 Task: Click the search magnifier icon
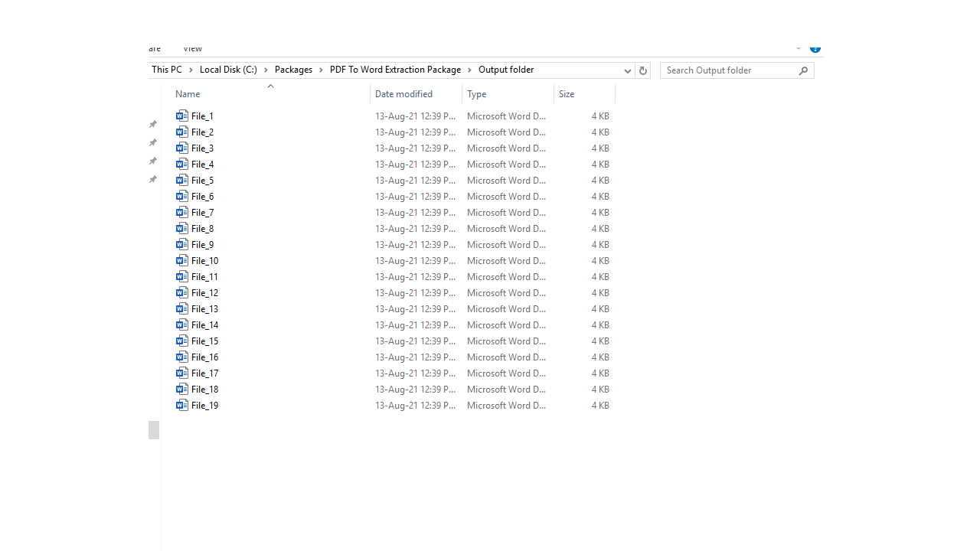[x=803, y=70]
